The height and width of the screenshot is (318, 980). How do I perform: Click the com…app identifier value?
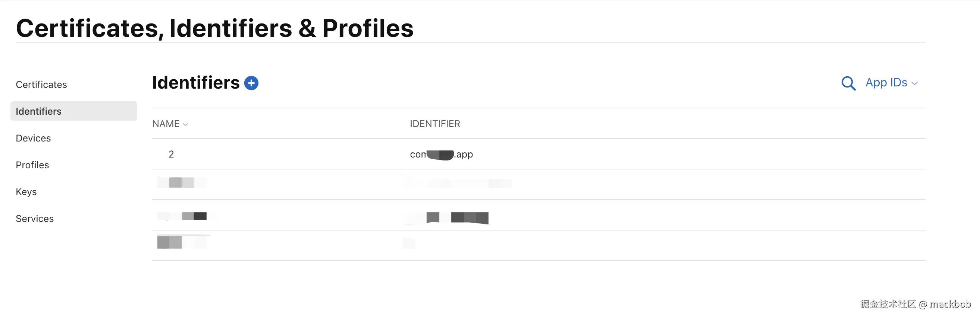click(441, 154)
